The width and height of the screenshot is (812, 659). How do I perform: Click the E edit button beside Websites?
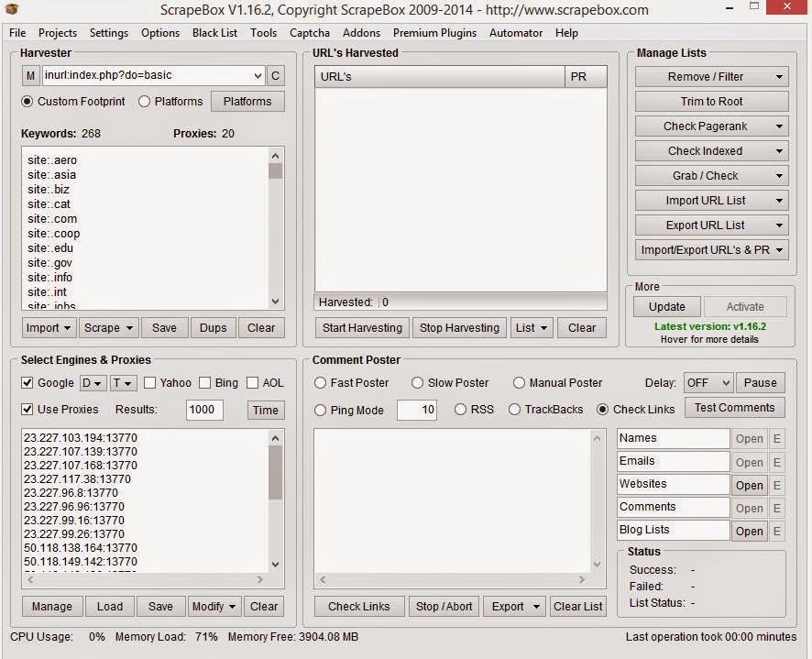pos(776,484)
